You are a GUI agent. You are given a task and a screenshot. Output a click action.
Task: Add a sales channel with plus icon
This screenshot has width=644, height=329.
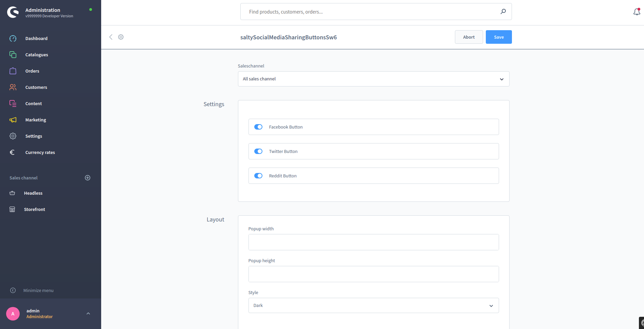88,178
